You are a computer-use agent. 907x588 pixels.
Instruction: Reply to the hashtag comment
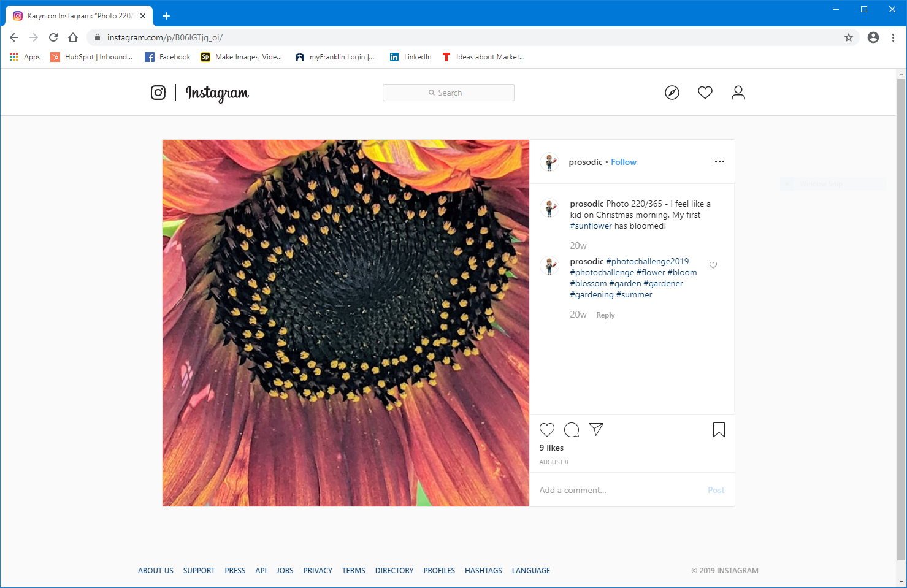(x=605, y=315)
